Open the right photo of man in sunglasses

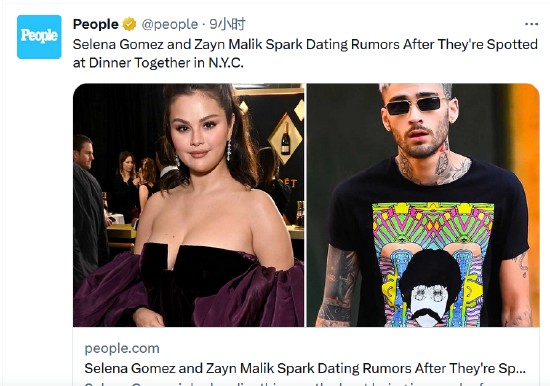pyautogui.click(x=423, y=205)
